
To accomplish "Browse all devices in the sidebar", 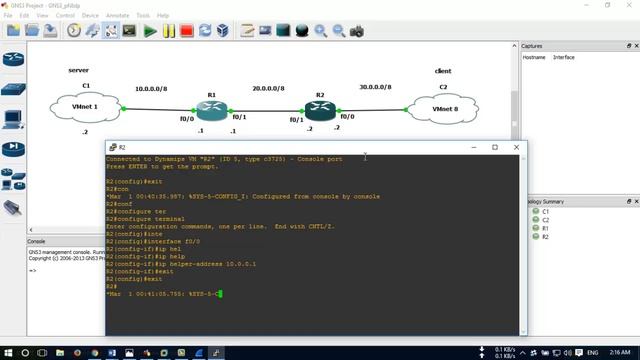I will point(13,180).
